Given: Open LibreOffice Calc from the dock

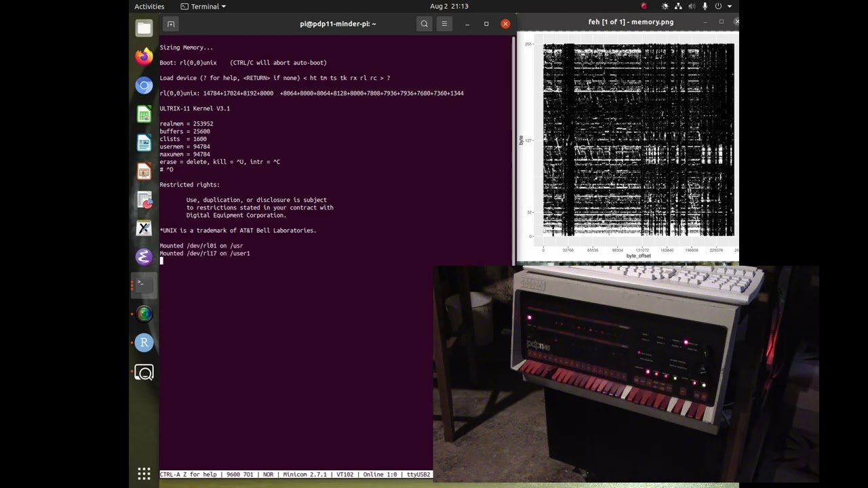Looking at the screenshot, I should (x=144, y=115).
